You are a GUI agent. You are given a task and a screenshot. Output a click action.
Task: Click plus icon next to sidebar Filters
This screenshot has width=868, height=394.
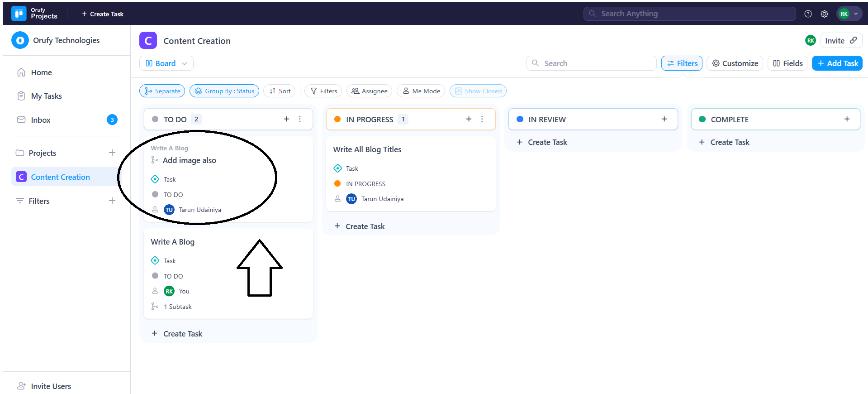coord(112,201)
